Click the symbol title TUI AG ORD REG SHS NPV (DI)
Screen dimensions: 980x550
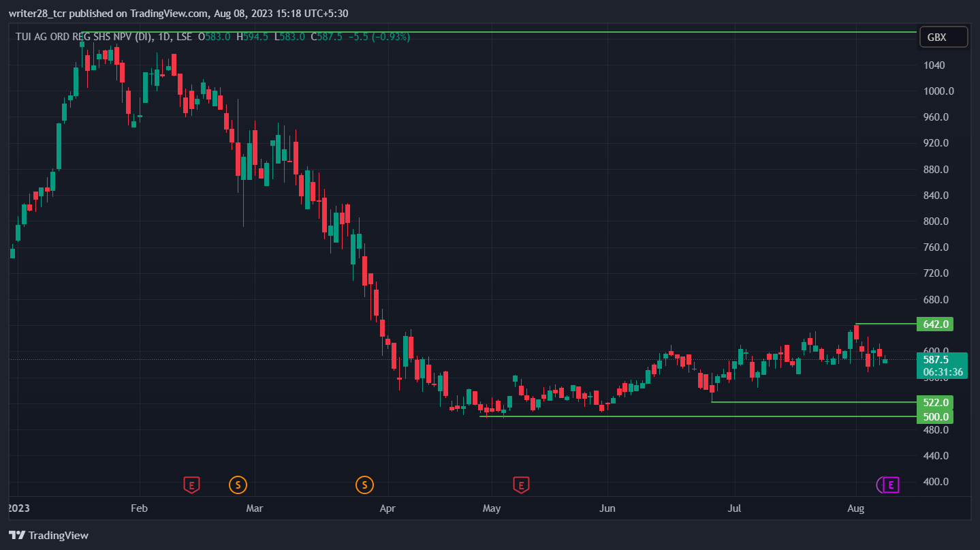(x=84, y=37)
